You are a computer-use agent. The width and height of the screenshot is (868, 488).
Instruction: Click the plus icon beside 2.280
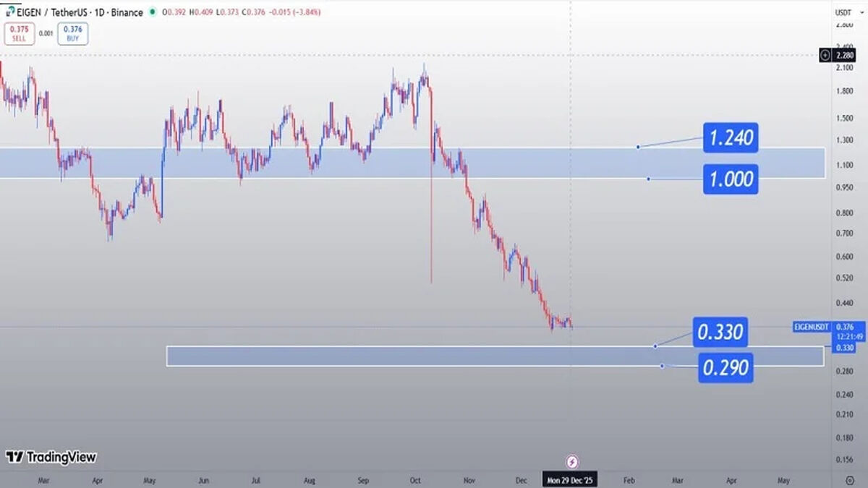[x=825, y=55]
